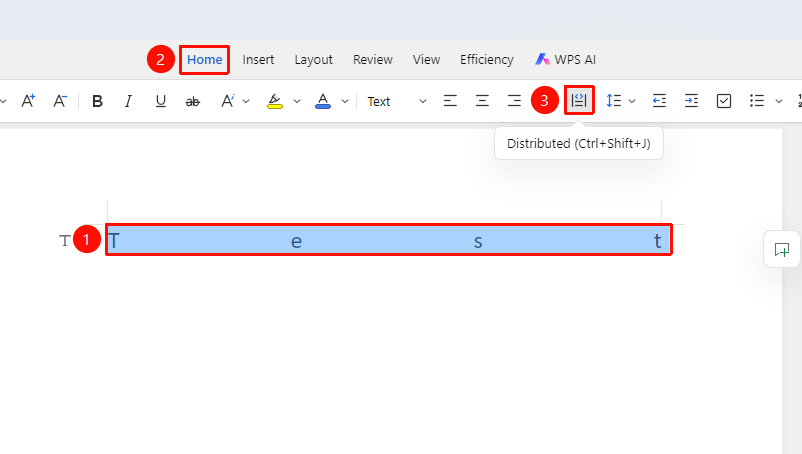Click the line spacing icon
Screen dimensions: 802x454
pos(613,101)
